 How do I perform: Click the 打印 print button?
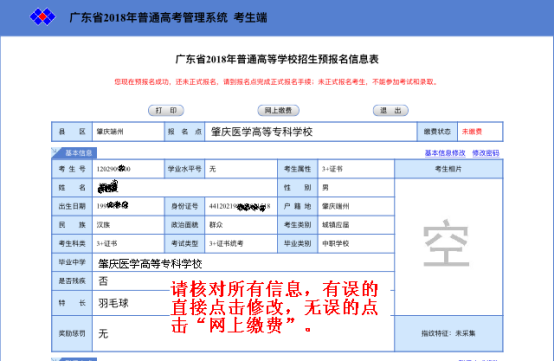pos(166,111)
